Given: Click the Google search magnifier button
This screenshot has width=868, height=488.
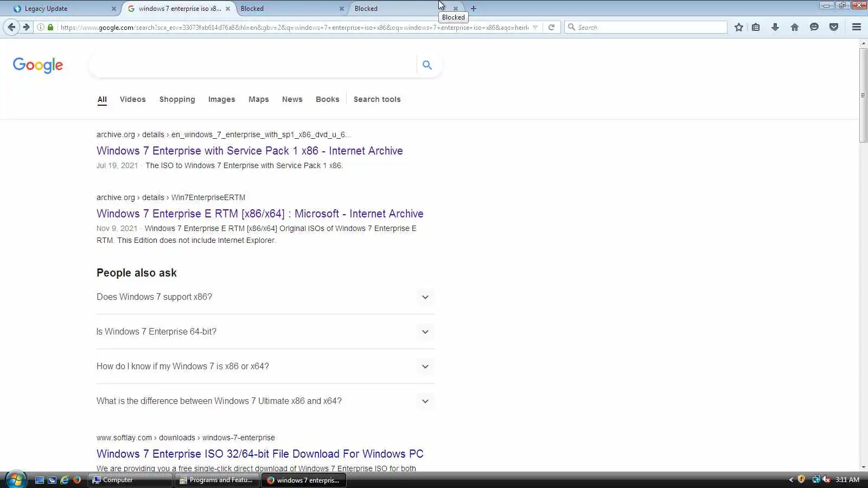Looking at the screenshot, I should [427, 65].
